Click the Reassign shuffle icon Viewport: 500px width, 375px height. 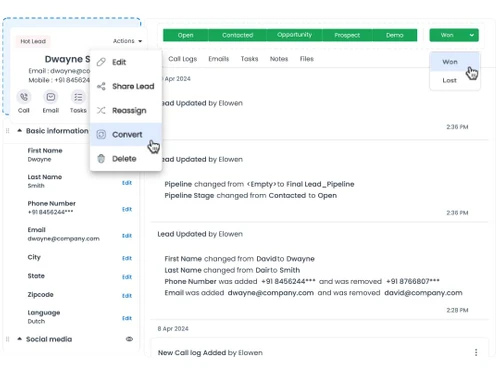click(x=101, y=110)
